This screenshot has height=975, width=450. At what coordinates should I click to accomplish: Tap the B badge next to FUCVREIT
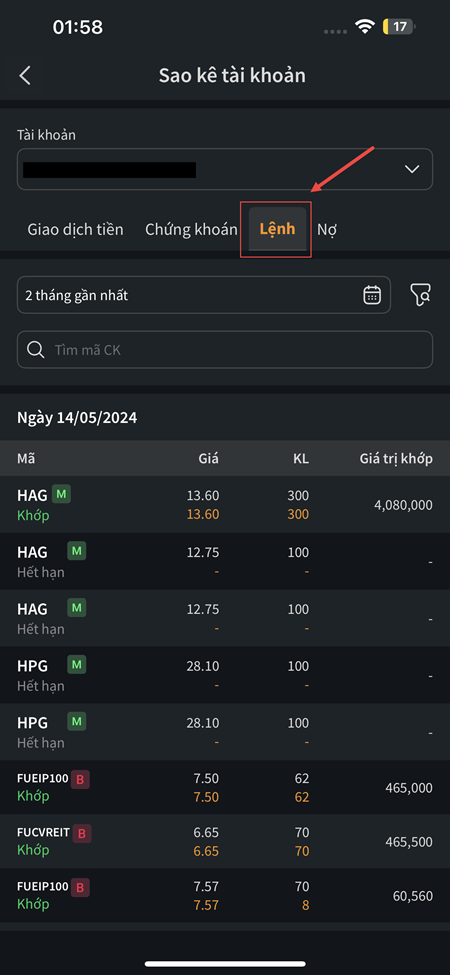82,833
